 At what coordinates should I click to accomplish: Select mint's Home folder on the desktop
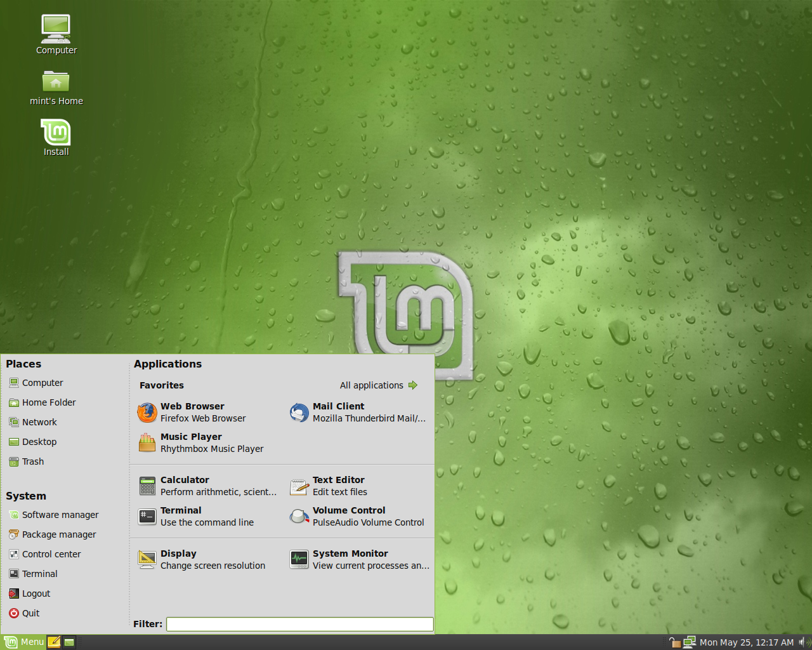point(56,88)
